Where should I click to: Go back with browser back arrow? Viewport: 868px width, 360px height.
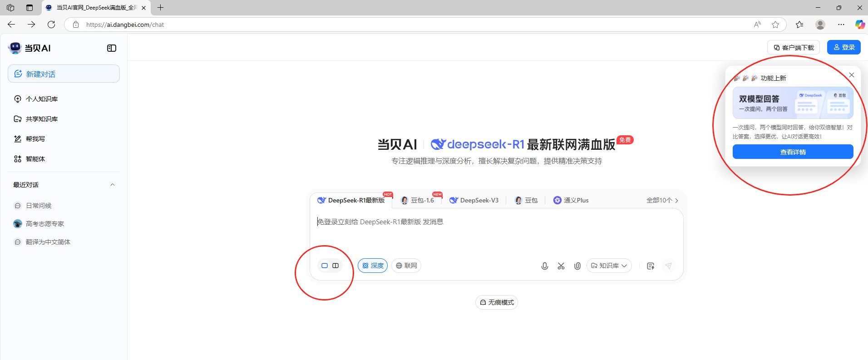(x=11, y=25)
